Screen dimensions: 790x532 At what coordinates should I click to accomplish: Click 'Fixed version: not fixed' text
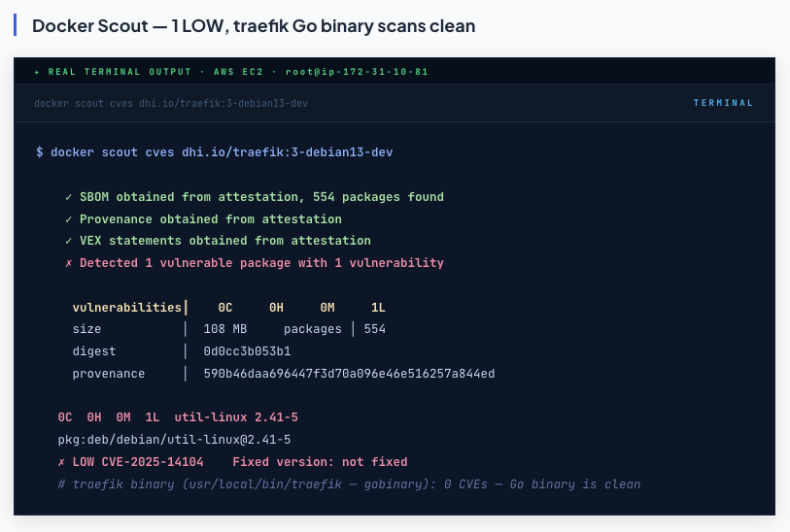[x=320, y=461]
